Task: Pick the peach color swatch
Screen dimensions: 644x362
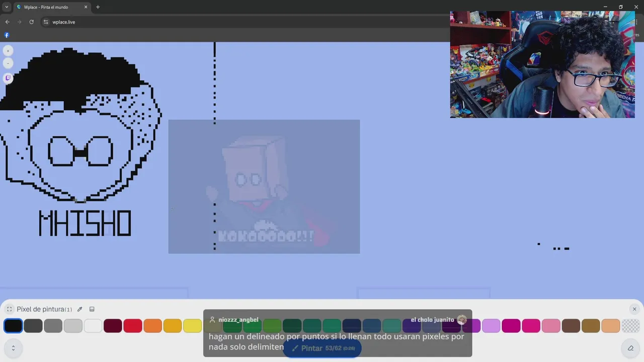Action: click(x=611, y=326)
